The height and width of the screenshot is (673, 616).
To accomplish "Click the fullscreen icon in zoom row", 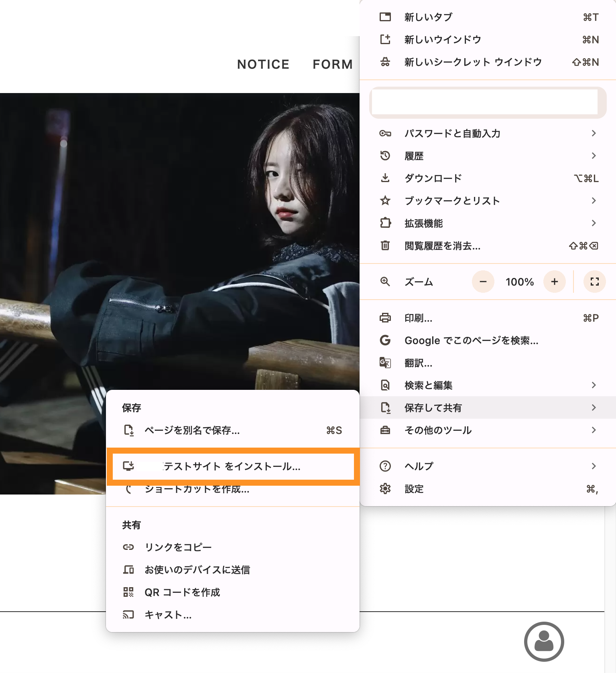I will [594, 282].
